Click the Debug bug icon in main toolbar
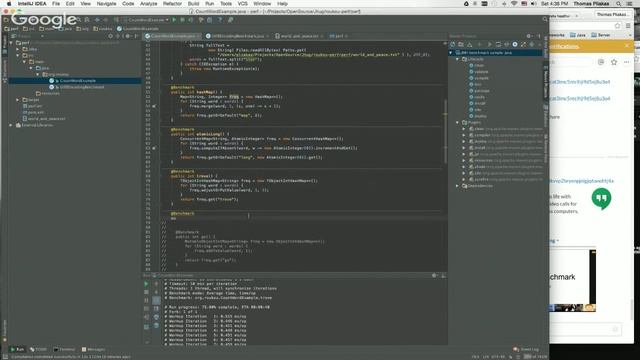Screen dimensions: 640x360 coord(182,20)
